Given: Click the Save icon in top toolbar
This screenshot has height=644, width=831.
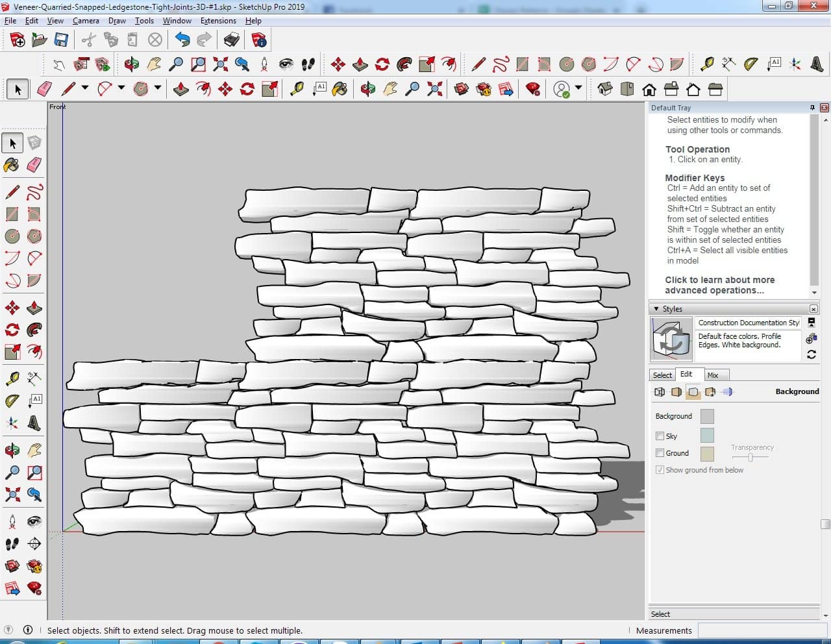Looking at the screenshot, I should pos(61,40).
